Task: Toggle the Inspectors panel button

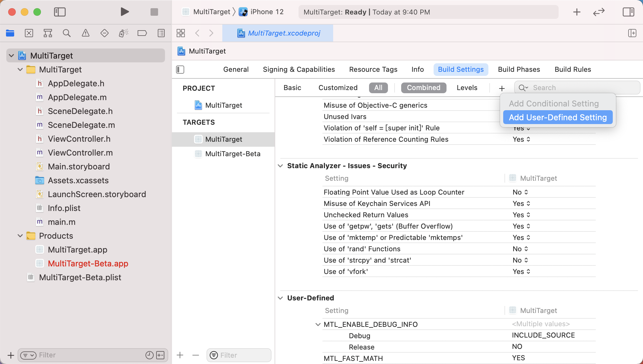Action: (x=628, y=12)
